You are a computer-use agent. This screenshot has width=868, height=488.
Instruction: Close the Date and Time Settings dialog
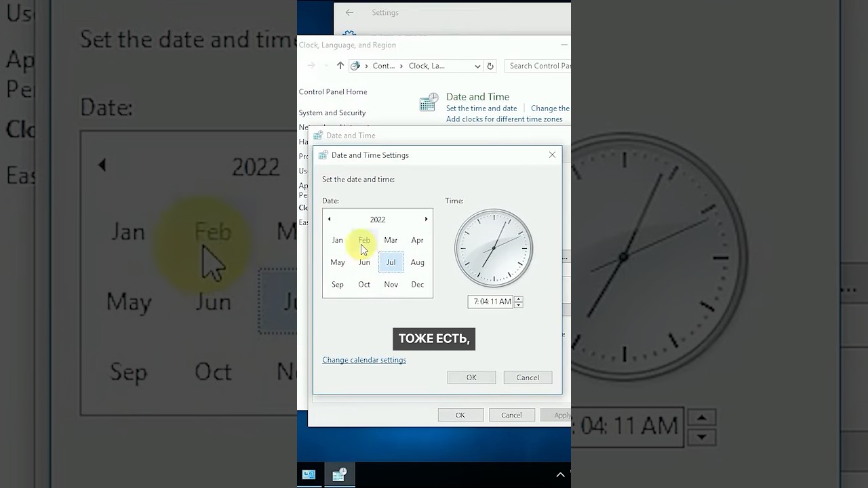pyautogui.click(x=552, y=155)
